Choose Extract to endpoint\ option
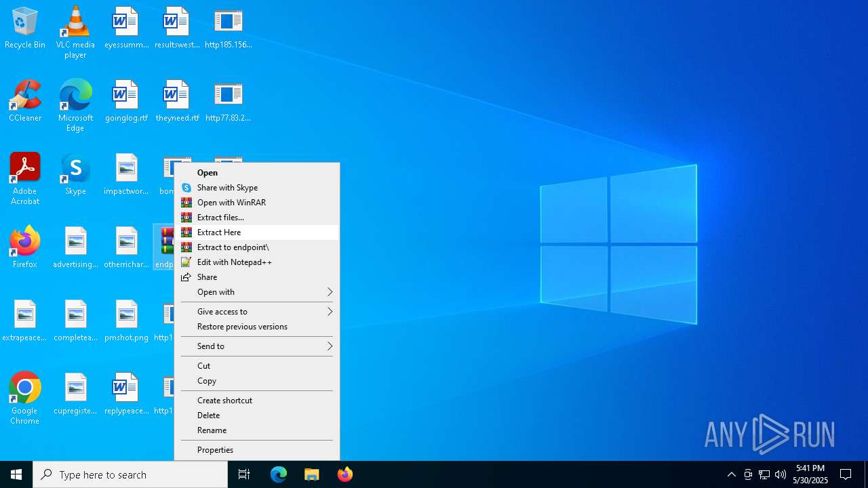Viewport: 868px width, 488px height. [257, 247]
